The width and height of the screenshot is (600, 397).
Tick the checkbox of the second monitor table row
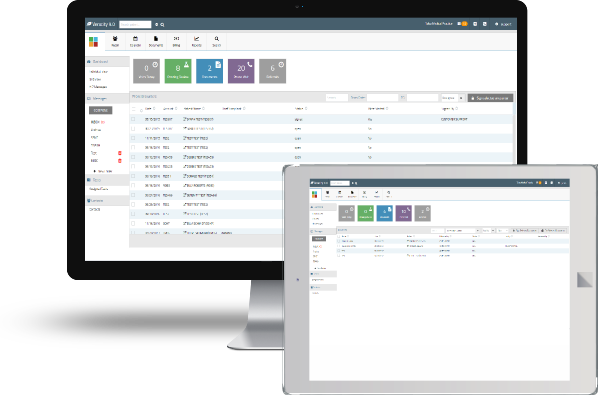pyautogui.click(x=133, y=129)
